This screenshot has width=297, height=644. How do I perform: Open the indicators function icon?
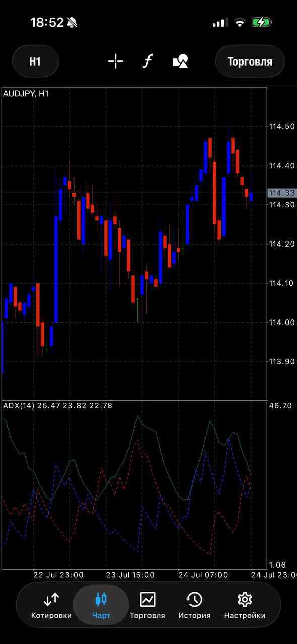click(x=147, y=62)
